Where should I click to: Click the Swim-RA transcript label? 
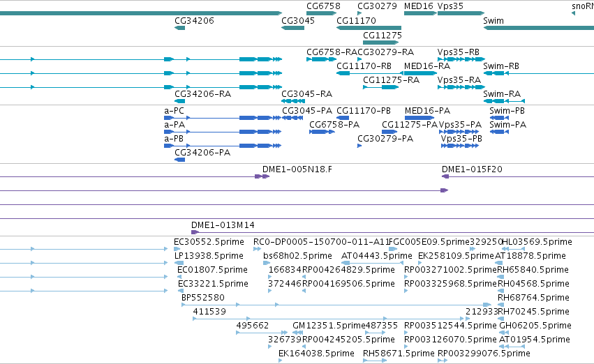(502, 94)
